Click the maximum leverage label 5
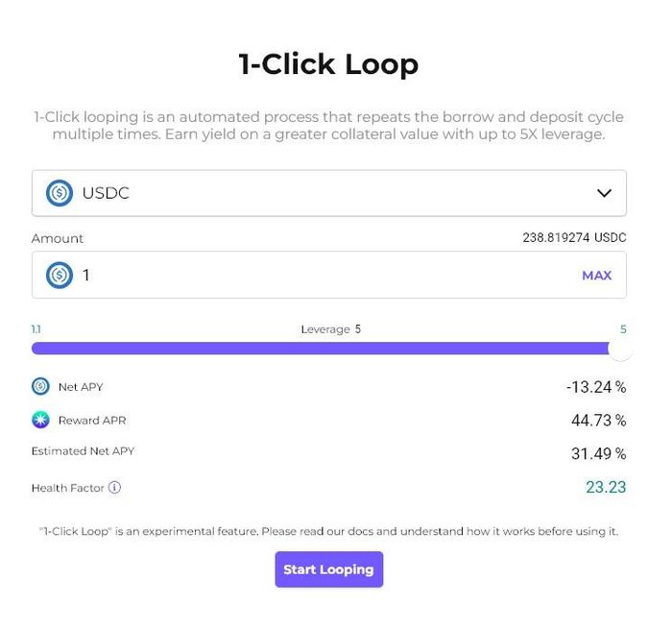 coord(623,329)
